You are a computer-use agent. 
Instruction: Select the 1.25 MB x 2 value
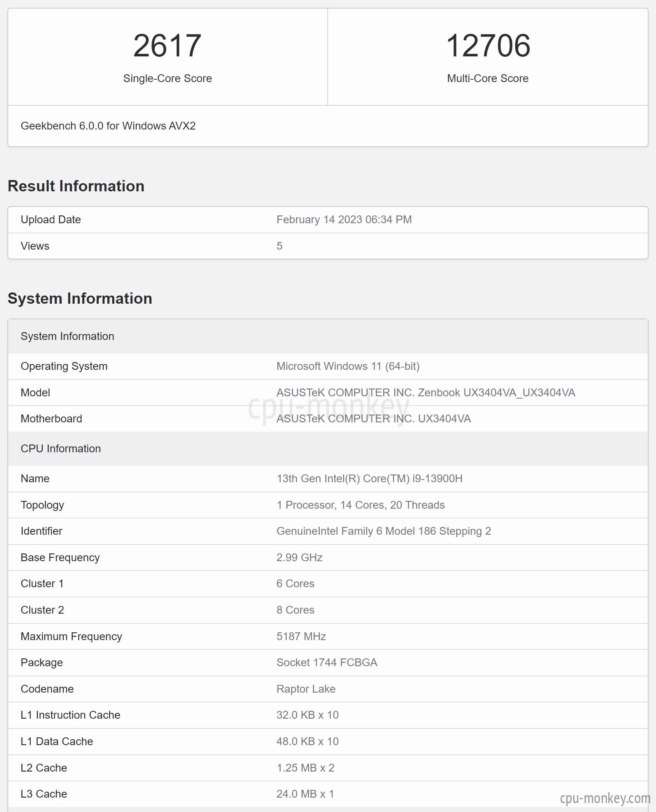point(305,768)
